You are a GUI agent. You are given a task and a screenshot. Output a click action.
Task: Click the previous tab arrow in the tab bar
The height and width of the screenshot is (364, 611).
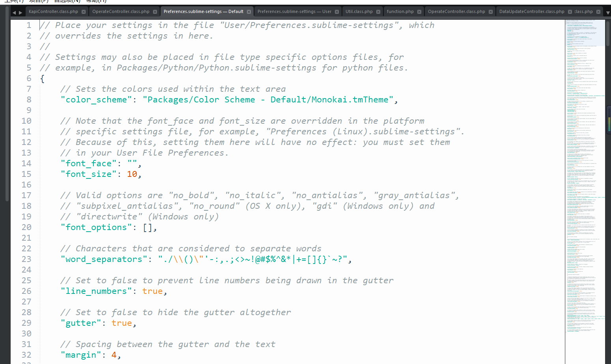[x=14, y=13]
